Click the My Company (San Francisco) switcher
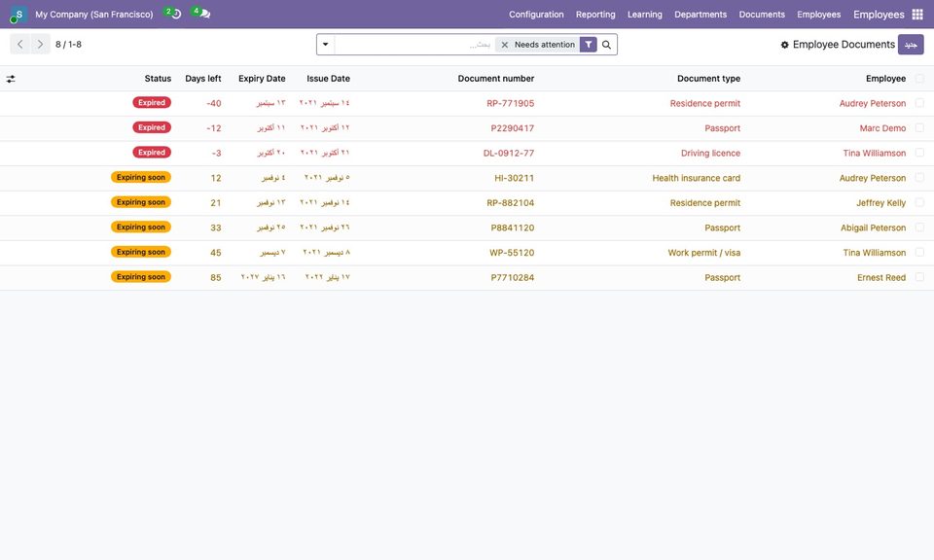Screen dimensions: 934x560 (94, 15)
